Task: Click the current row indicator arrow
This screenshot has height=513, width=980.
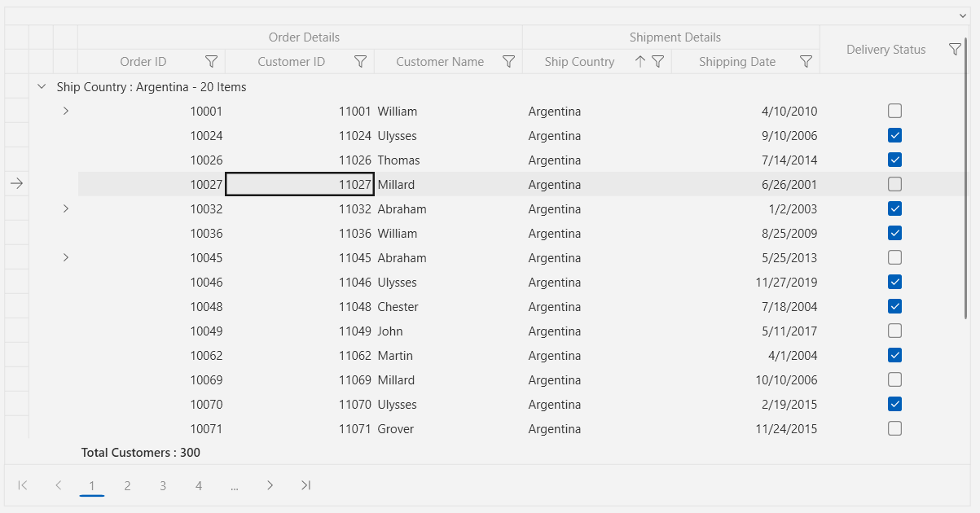Action: coord(16,184)
